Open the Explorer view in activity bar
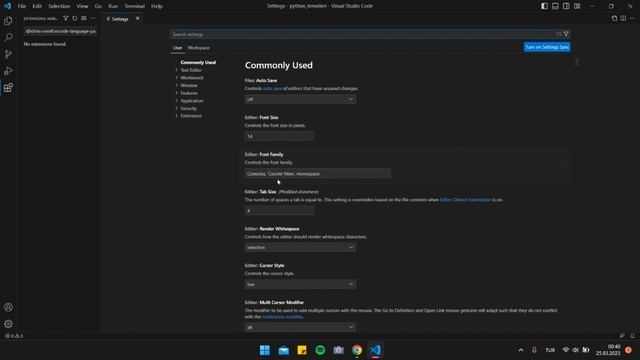The image size is (640, 360). tap(8, 21)
